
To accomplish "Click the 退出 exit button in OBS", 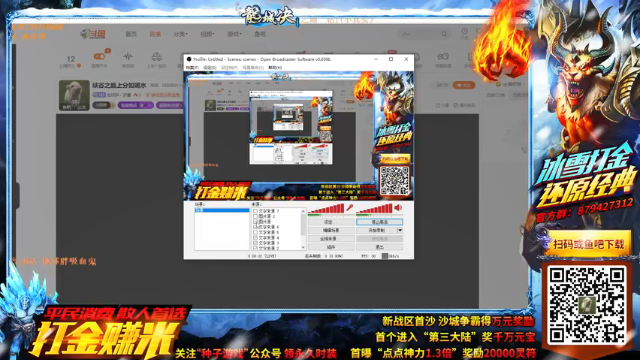I will 380,247.
